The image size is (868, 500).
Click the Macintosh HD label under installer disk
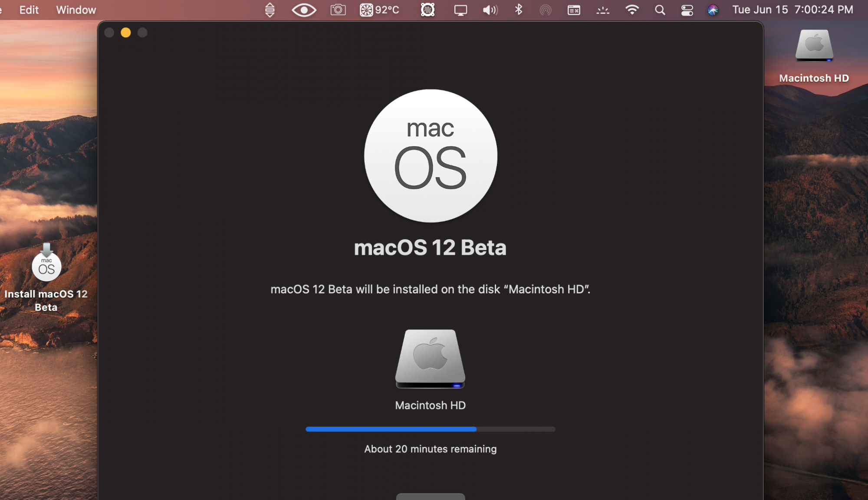[430, 405]
